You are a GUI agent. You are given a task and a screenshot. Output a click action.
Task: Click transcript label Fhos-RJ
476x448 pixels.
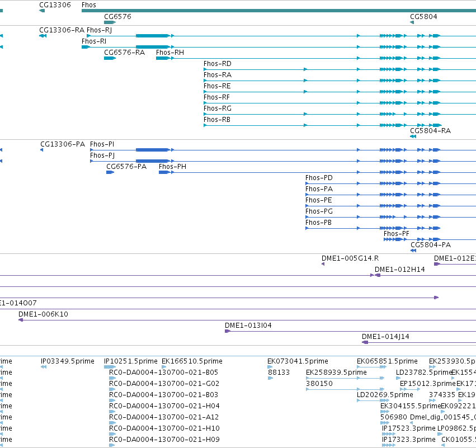99,30
